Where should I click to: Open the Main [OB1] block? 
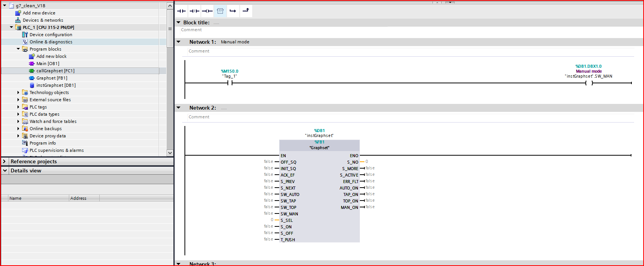click(48, 64)
